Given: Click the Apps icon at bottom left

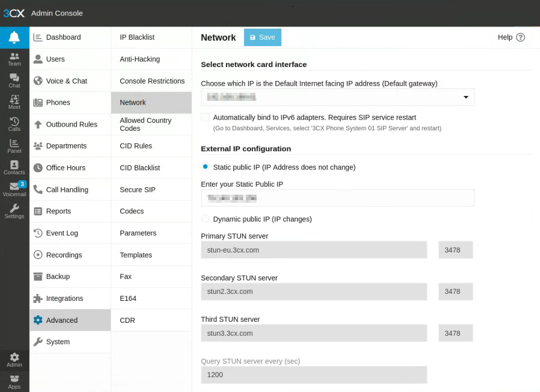Looking at the screenshot, I should [x=14, y=381].
